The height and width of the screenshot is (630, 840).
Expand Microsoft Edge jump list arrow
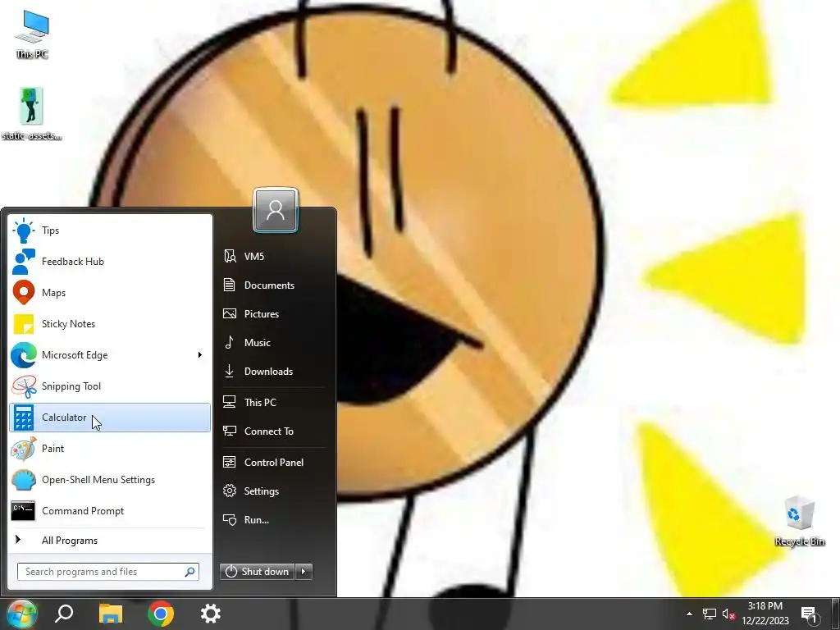click(200, 354)
